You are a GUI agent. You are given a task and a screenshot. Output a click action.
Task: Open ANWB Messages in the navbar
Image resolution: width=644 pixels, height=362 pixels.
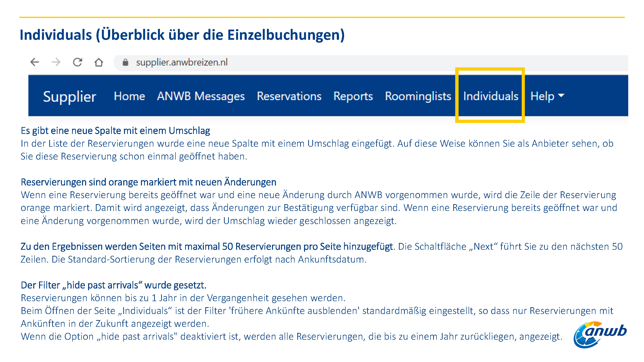[x=201, y=96]
